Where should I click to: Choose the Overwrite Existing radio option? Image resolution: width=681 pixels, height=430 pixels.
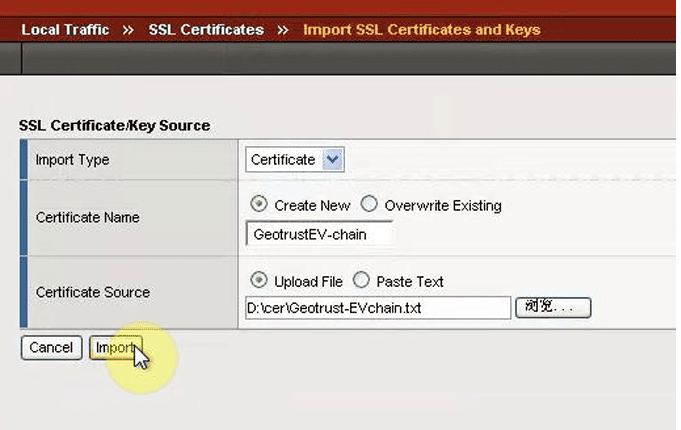pyautogui.click(x=369, y=205)
